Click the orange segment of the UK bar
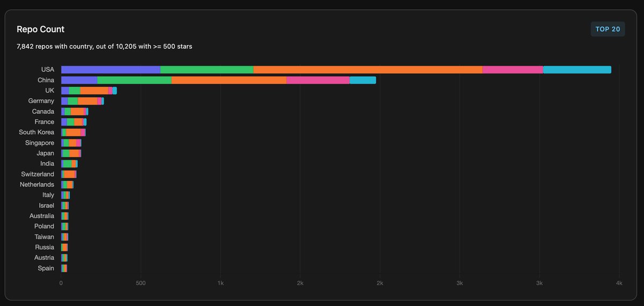Viewport: 644px width, 306px height. point(94,91)
